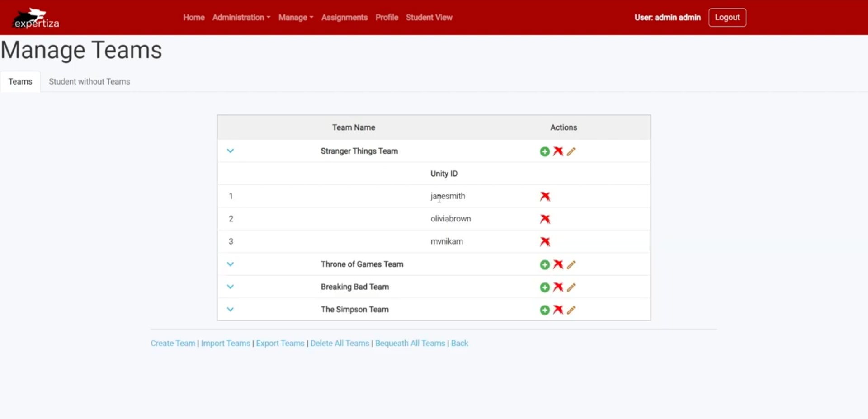
Task: Click the janesmith Unity ID
Action: pos(448,196)
